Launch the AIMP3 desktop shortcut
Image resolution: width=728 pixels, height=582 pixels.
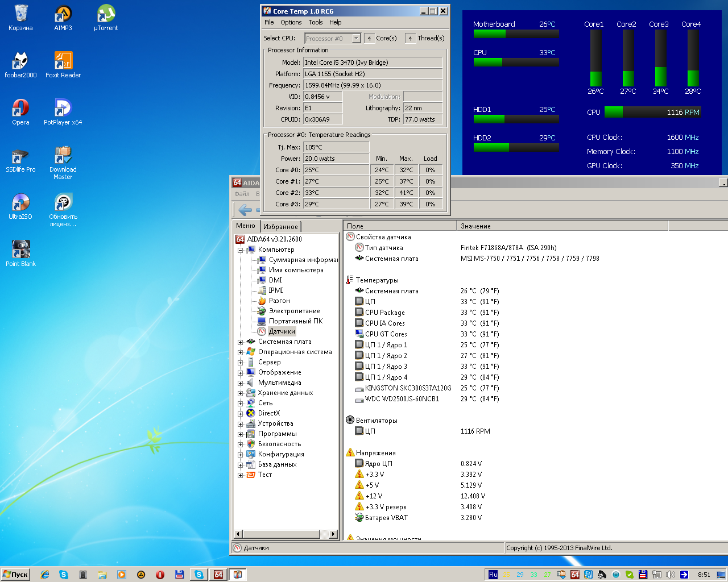coord(63,18)
